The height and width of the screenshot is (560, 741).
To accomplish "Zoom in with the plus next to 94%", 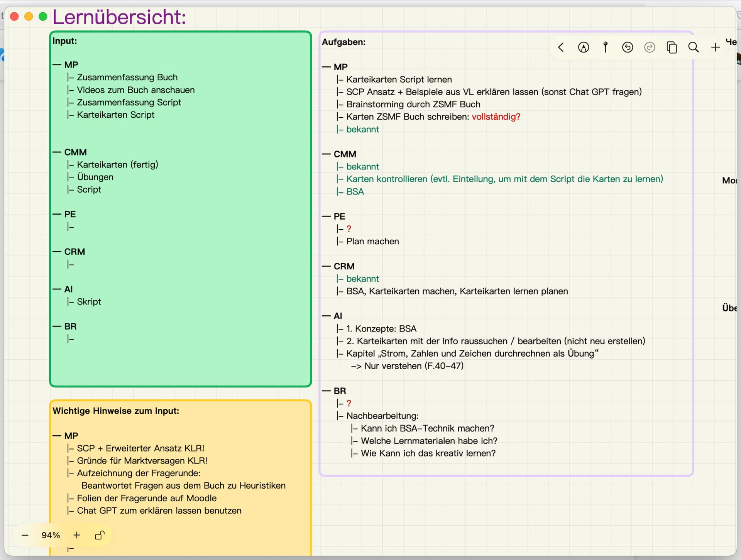I will (77, 535).
